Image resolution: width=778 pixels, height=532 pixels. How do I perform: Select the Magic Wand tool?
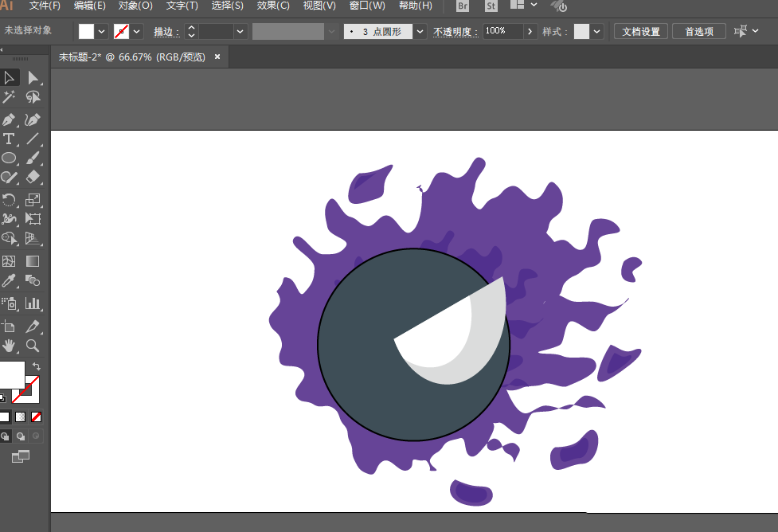pyautogui.click(x=9, y=97)
